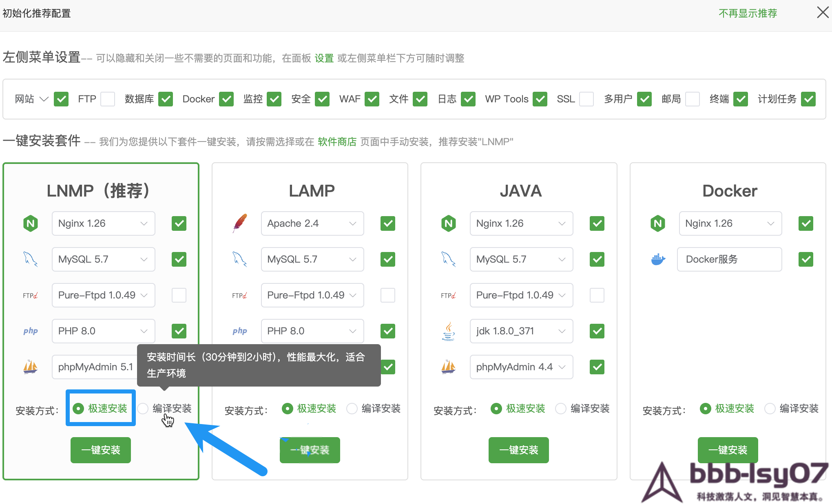Open jdk 1.8.0_371 version dropdown
Viewport: 832px width, 504px height.
pos(522,331)
